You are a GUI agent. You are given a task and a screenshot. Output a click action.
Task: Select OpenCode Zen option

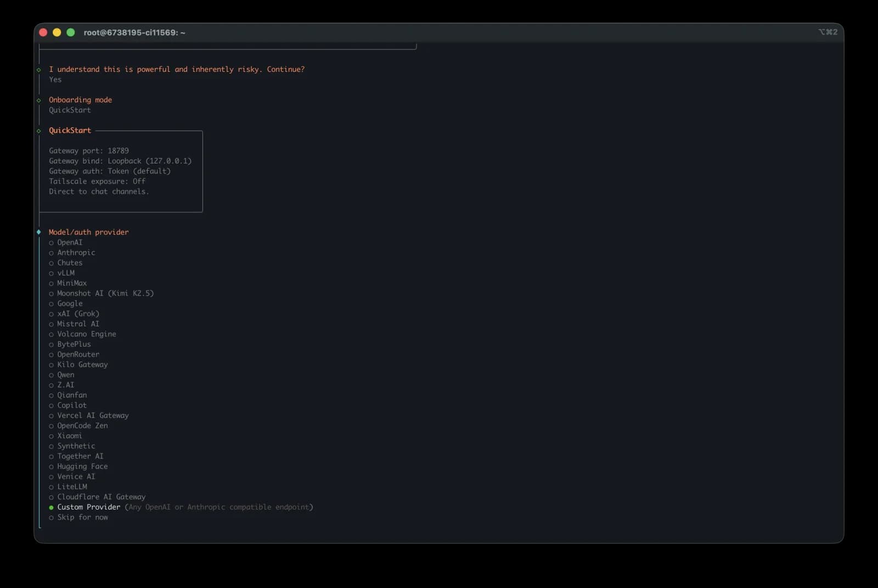pyautogui.click(x=78, y=426)
